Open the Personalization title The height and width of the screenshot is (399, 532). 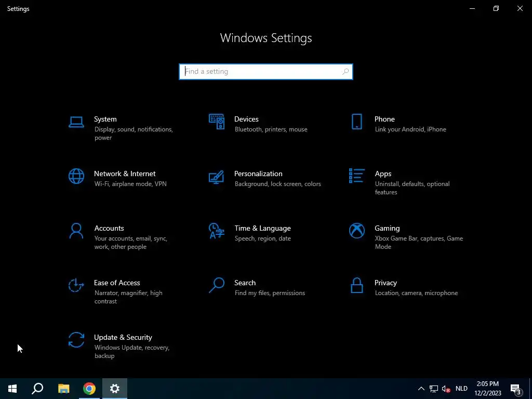258,174
